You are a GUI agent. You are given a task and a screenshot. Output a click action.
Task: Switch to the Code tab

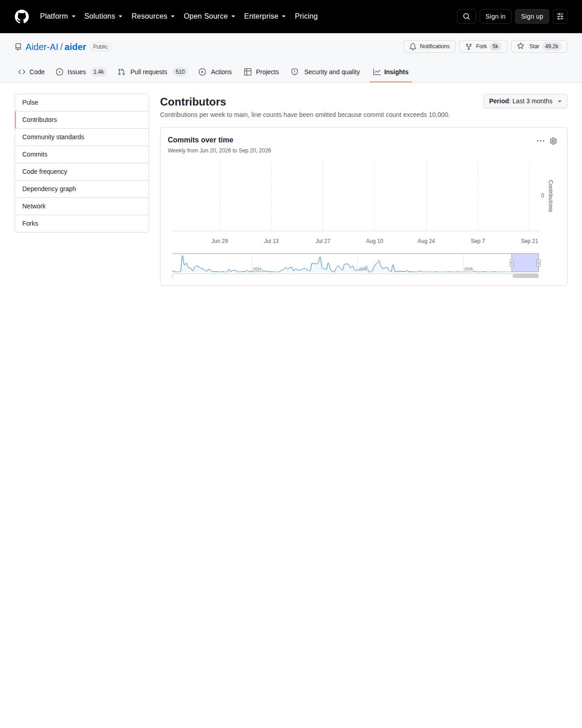31,72
